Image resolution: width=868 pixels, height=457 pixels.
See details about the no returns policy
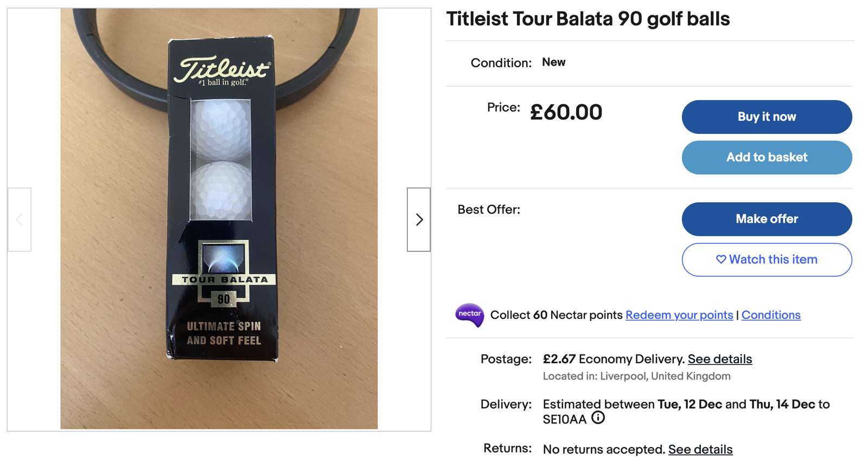point(700,449)
